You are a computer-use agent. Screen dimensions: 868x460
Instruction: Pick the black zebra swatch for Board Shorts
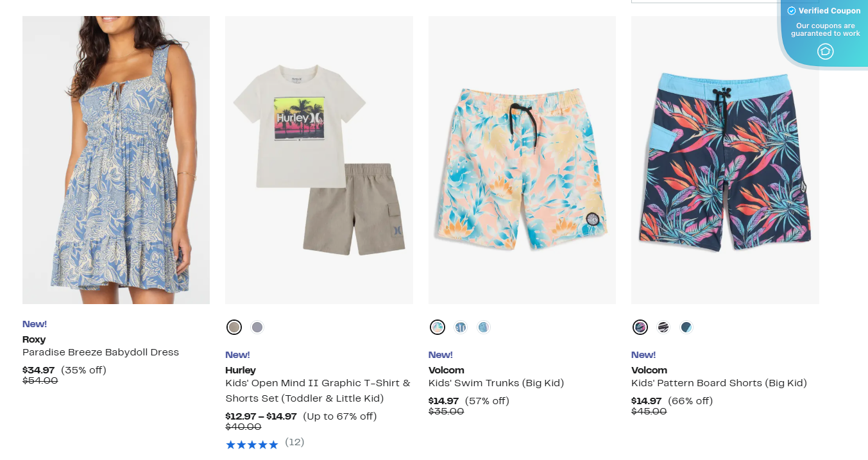point(663,327)
